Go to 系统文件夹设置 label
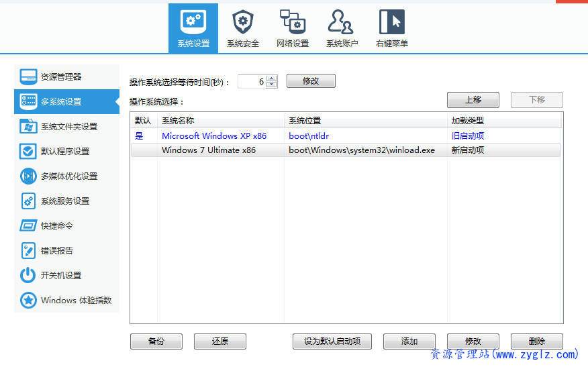The width and height of the screenshot is (588, 367). click(69, 127)
